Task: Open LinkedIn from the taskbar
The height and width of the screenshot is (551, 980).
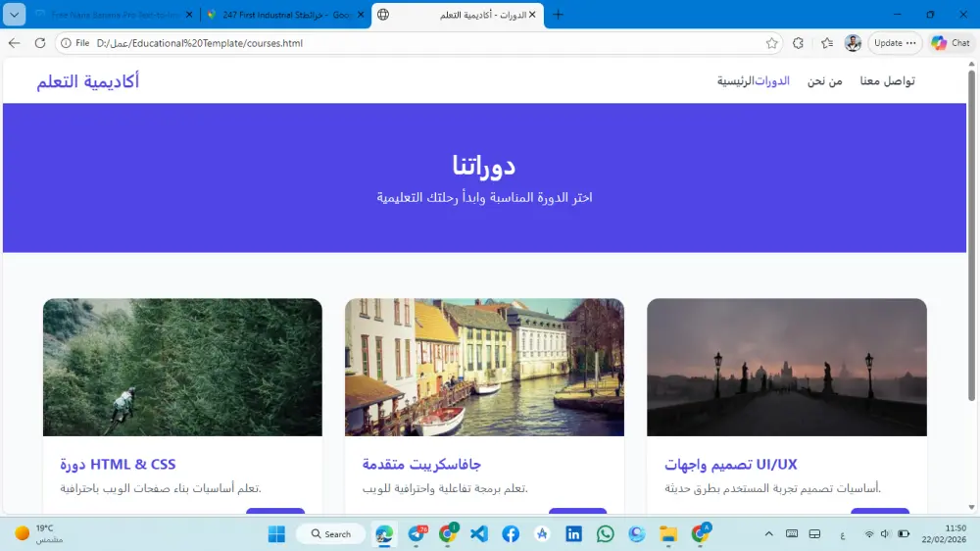Action: point(573,534)
